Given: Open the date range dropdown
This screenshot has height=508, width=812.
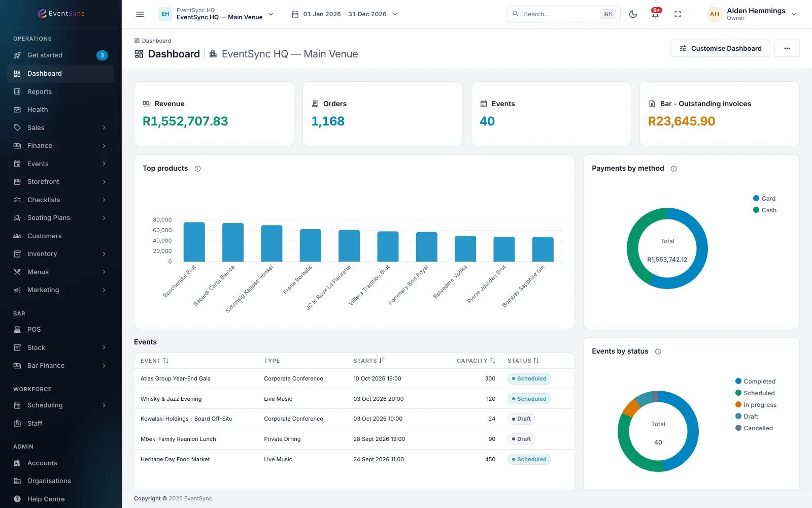Looking at the screenshot, I should tap(345, 14).
